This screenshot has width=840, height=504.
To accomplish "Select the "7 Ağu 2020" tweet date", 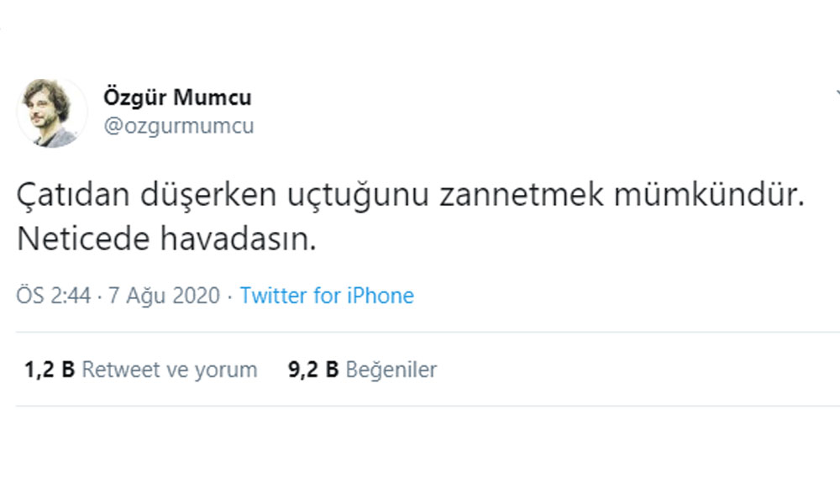I will [x=165, y=296].
